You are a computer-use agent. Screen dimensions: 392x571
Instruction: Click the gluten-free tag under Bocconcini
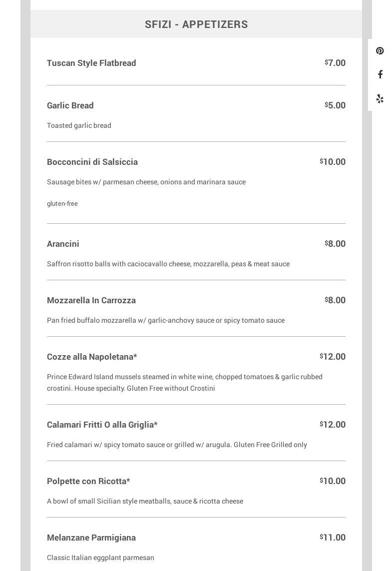(x=62, y=204)
